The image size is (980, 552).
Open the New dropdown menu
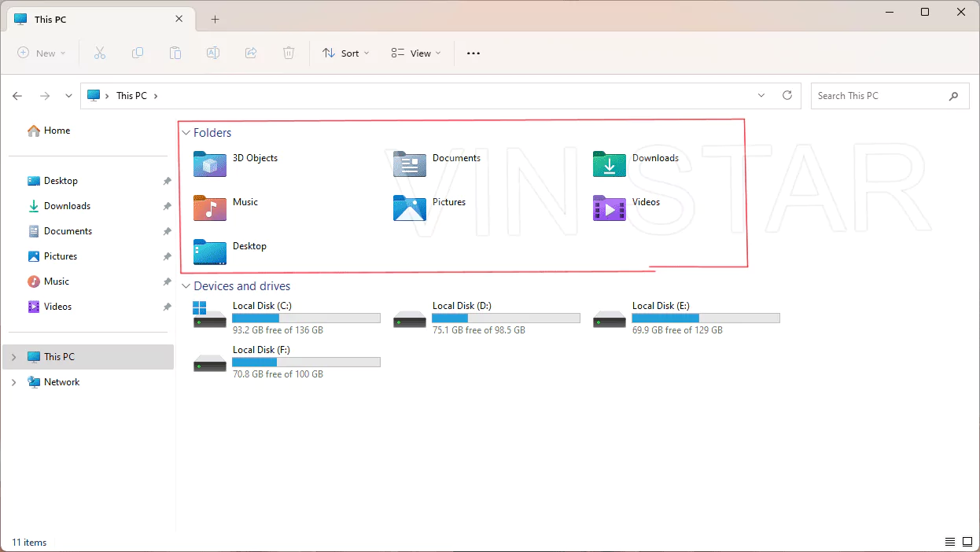coord(42,53)
